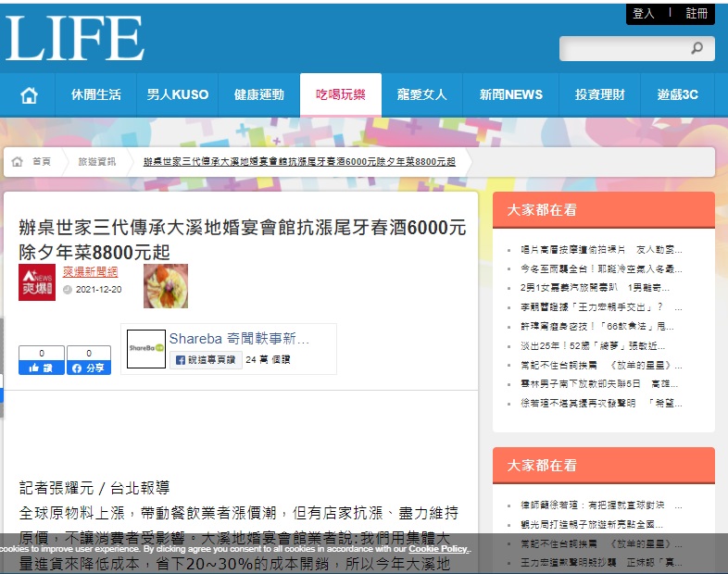Focus the site search input field
The image size is (728, 574).
click(621, 48)
